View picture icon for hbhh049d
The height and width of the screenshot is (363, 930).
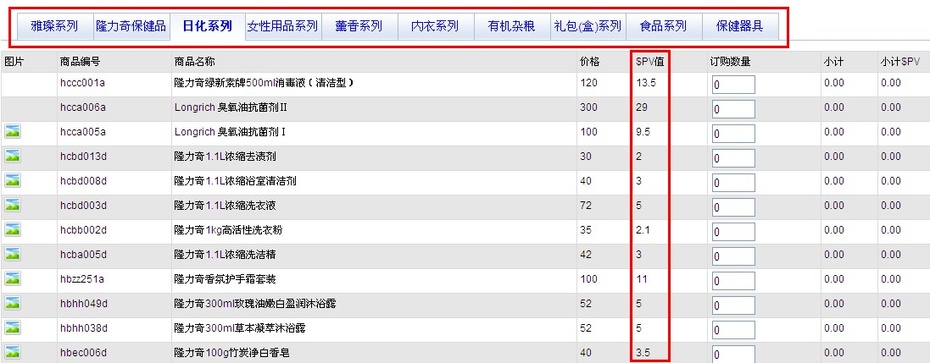(12, 303)
